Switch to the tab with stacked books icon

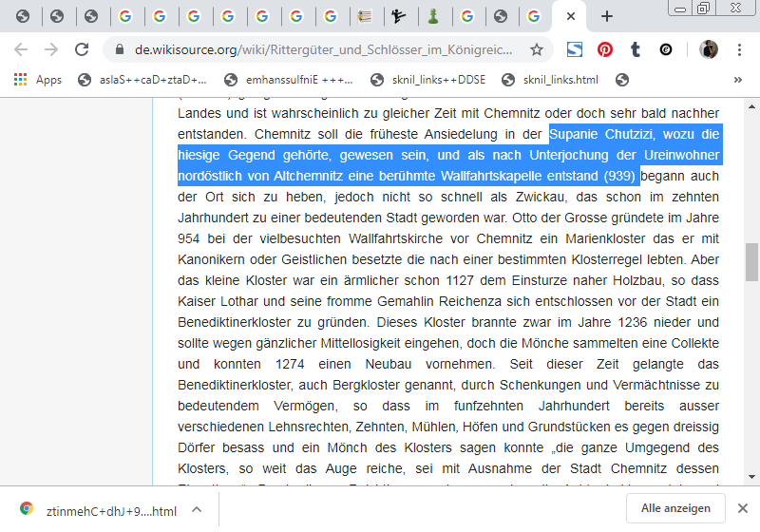(x=365, y=16)
